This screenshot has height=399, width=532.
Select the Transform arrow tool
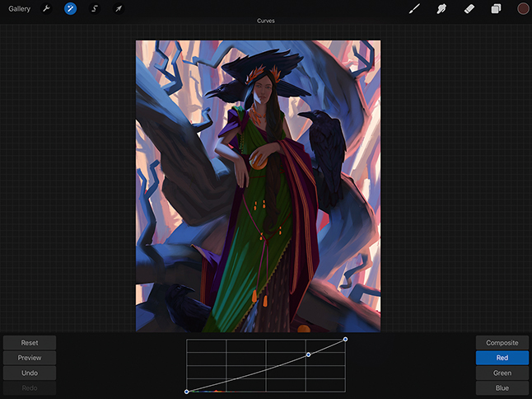[x=119, y=8]
